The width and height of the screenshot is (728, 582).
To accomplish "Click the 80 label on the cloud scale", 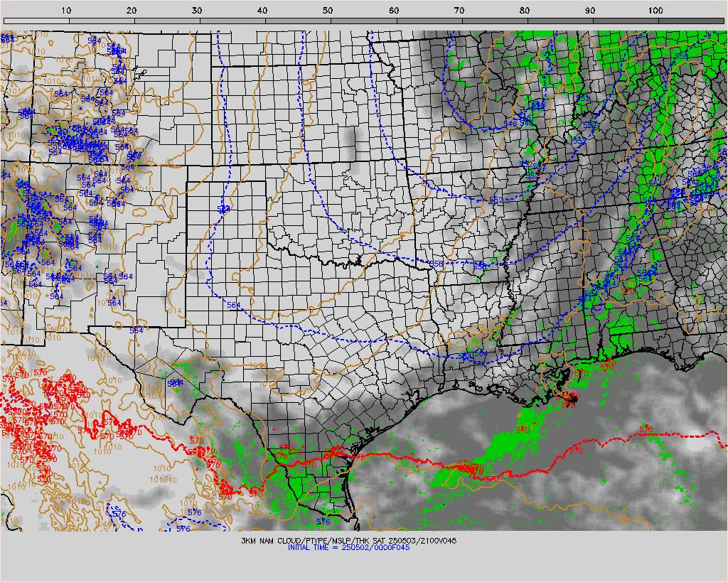I will coord(524,10).
